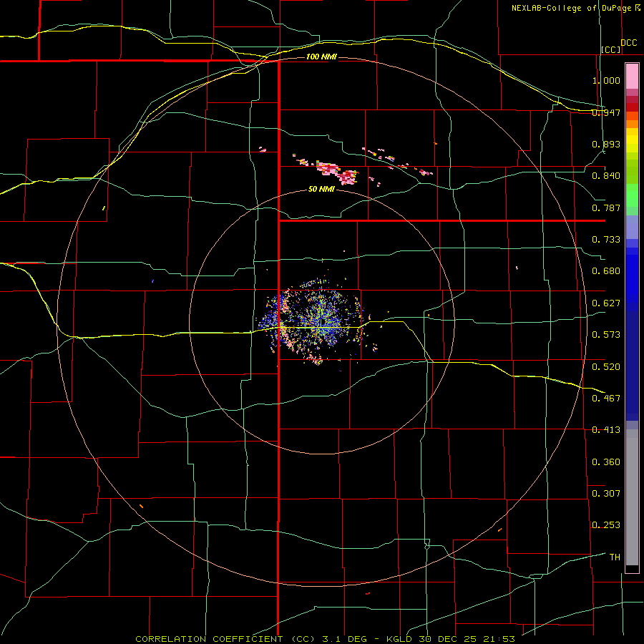Click the 0.467 color scale label

tap(606, 399)
